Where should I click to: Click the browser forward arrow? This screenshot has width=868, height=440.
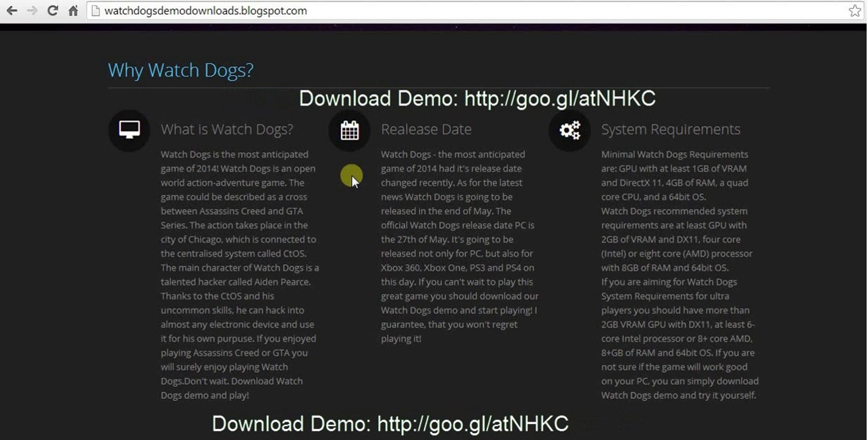(32, 10)
